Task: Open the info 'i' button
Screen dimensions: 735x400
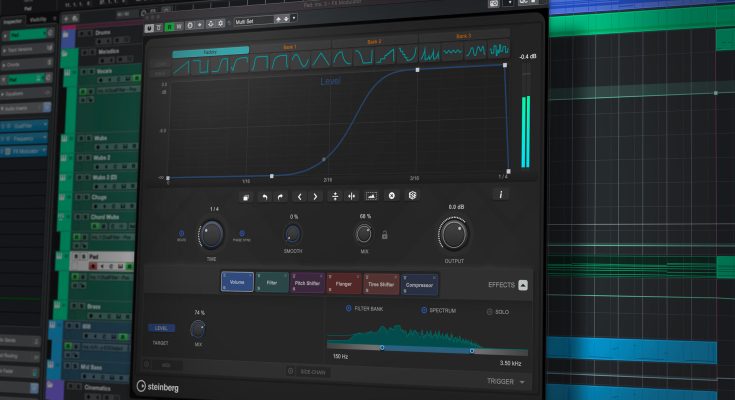Action: coord(501,194)
